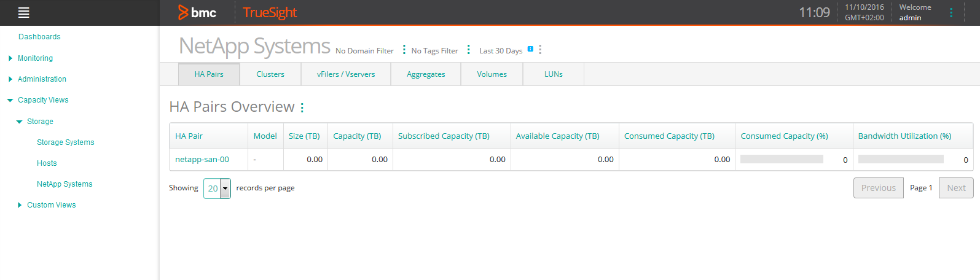Open the LUNs tab

pyautogui.click(x=554, y=74)
